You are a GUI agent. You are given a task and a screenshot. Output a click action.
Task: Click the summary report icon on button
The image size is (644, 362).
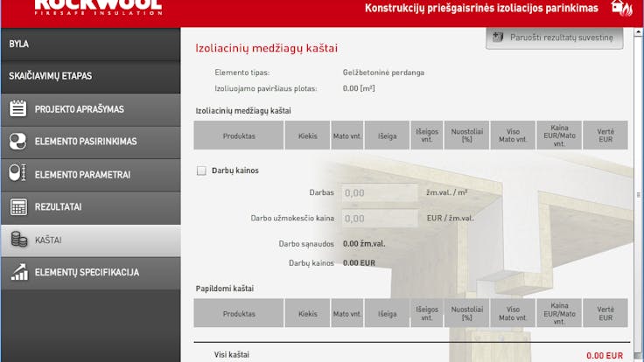click(x=498, y=38)
